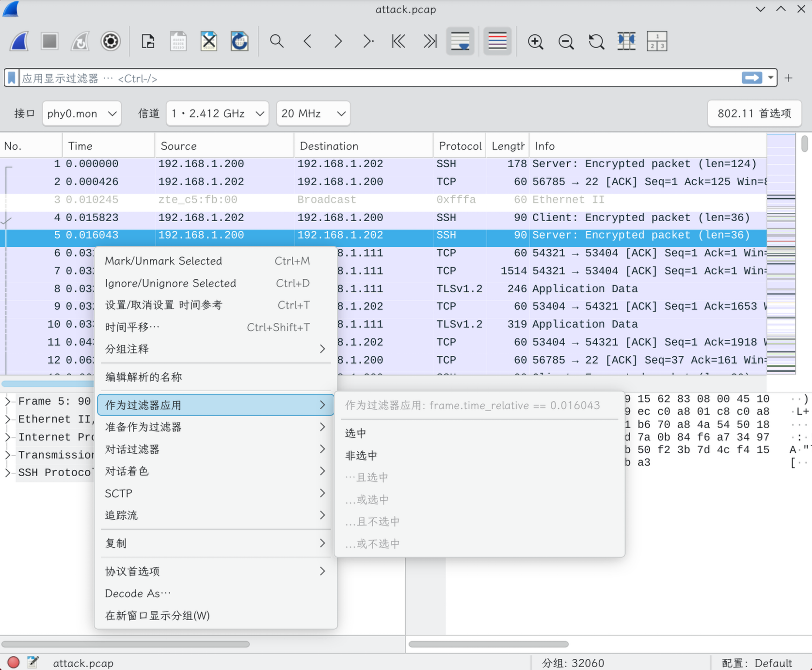Screen dimensions: 812x670
Task: Click the display filter bookmark icon
Action: pyautogui.click(x=12, y=78)
